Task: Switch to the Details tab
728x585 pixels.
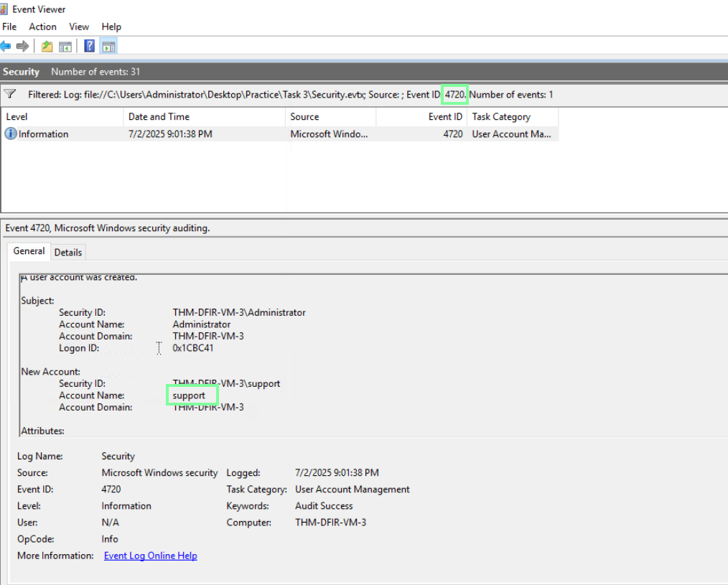Action: pyautogui.click(x=68, y=252)
